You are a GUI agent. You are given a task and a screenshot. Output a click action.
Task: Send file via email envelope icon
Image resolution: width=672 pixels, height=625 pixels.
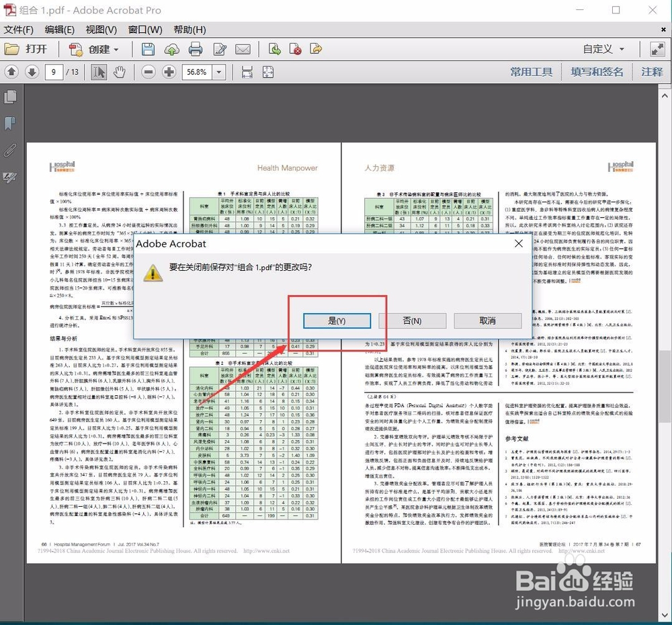click(x=243, y=50)
